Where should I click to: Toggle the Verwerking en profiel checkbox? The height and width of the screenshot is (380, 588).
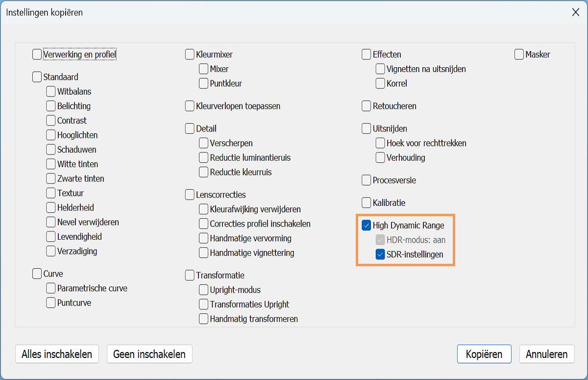pyautogui.click(x=37, y=54)
